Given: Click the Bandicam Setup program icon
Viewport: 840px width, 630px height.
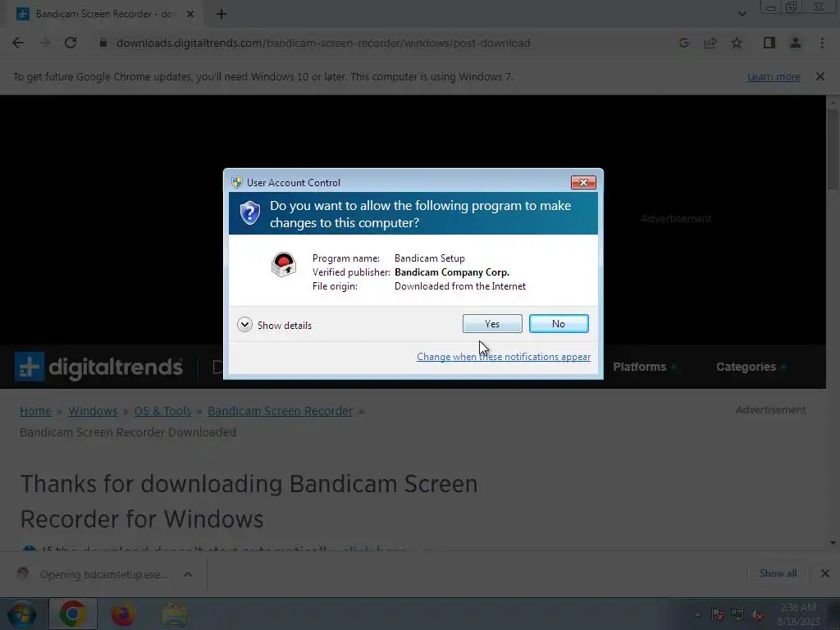Looking at the screenshot, I should pyautogui.click(x=283, y=264).
